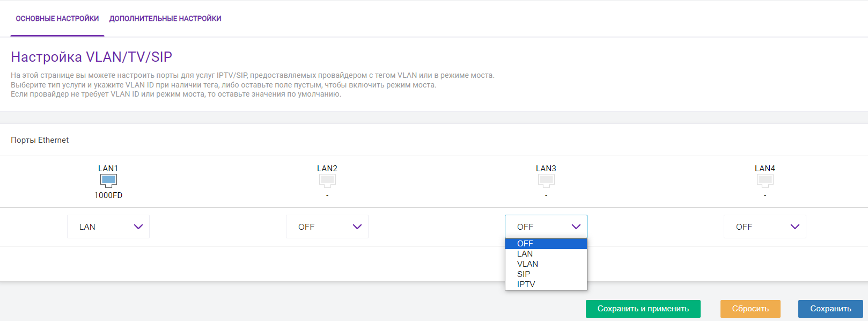The height and width of the screenshot is (321, 868).
Task: Click the Порты Ethernet section header
Action: [x=40, y=140]
